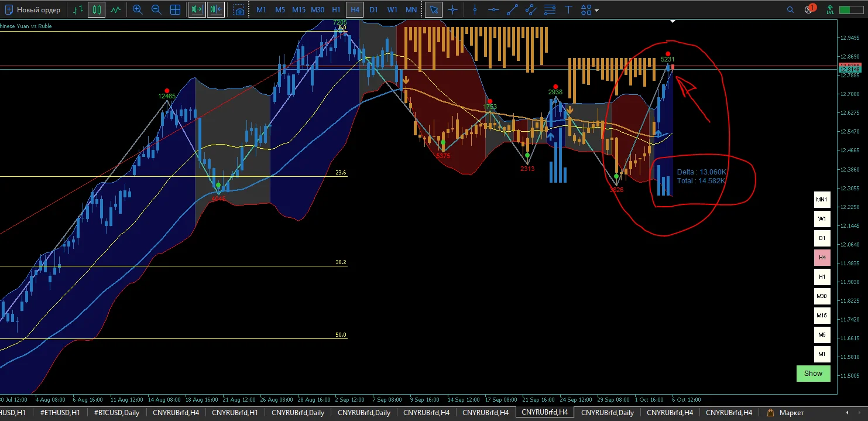Viewport: 868px width, 421px height.
Task: Select the M5 button in right panel
Action: coord(822,335)
